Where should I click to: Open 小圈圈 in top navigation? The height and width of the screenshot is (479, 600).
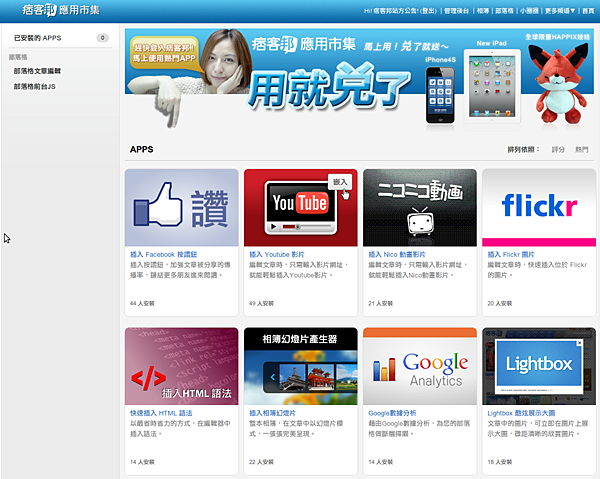(529, 11)
